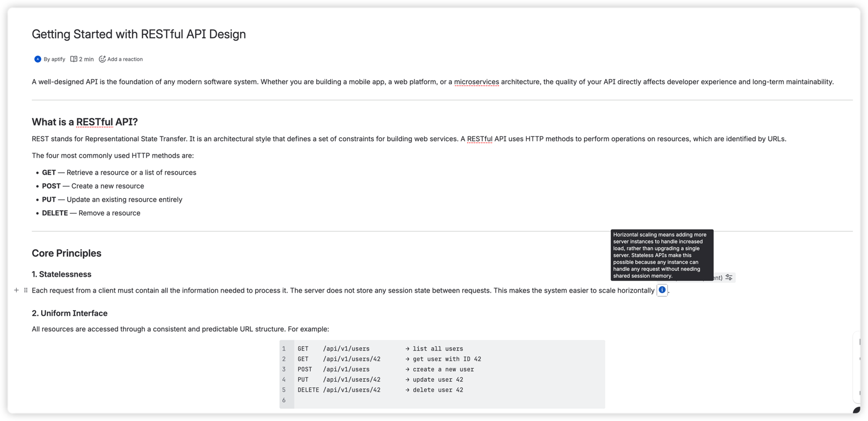Open the microservices link

[476, 81]
